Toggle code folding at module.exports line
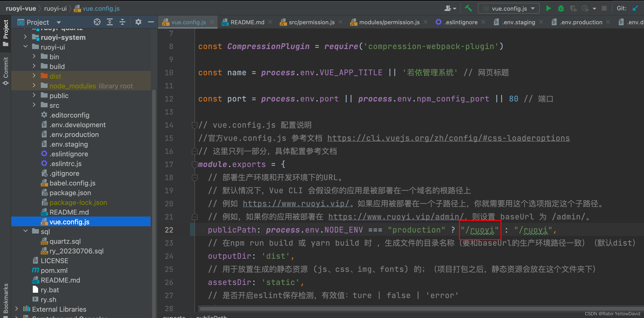Image resolution: width=644 pixels, height=318 pixels. 195,165
